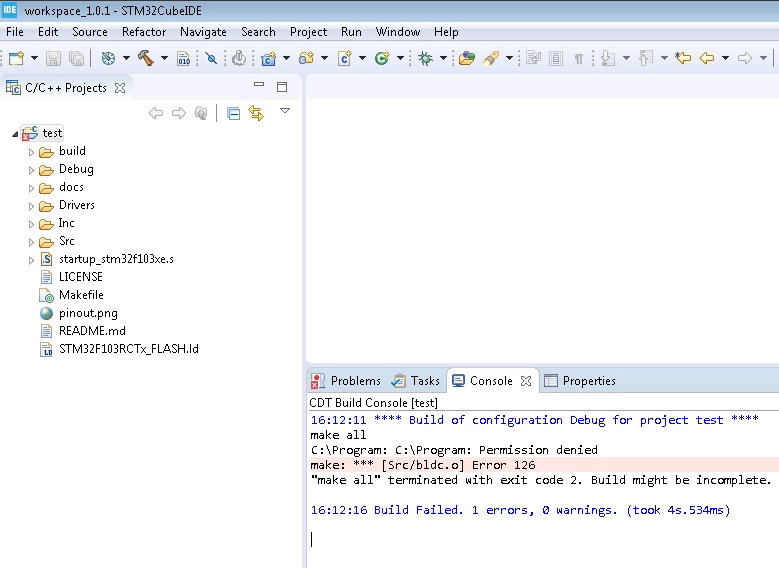Click the green bug Debug icon
Screen dimensions: 779x568
point(425,58)
